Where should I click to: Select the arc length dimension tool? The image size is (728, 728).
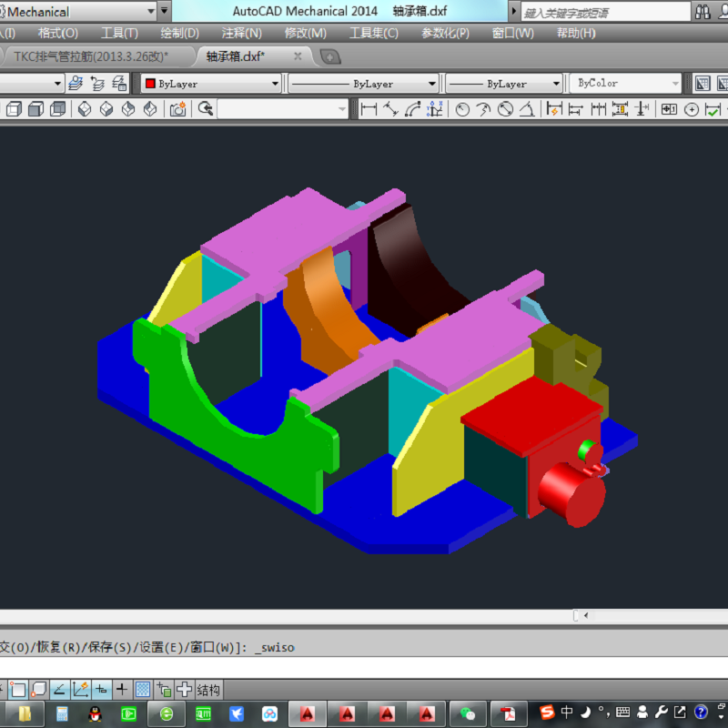(x=412, y=109)
